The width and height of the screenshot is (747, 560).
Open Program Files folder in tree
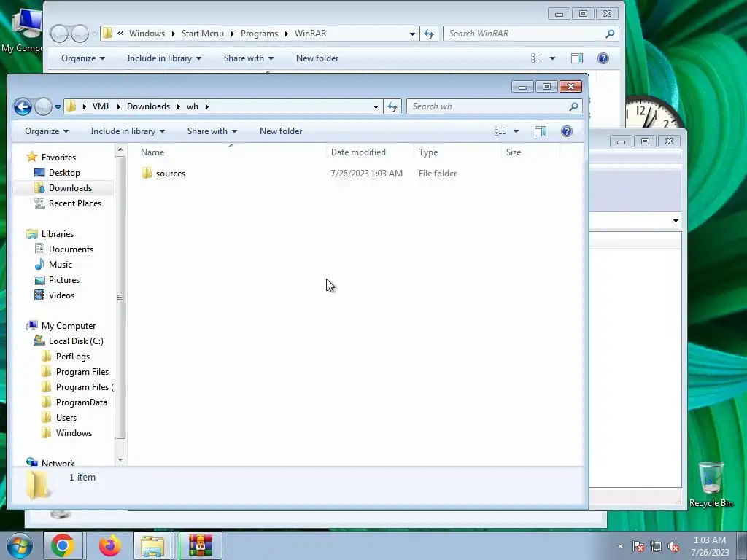[x=82, y=372]
